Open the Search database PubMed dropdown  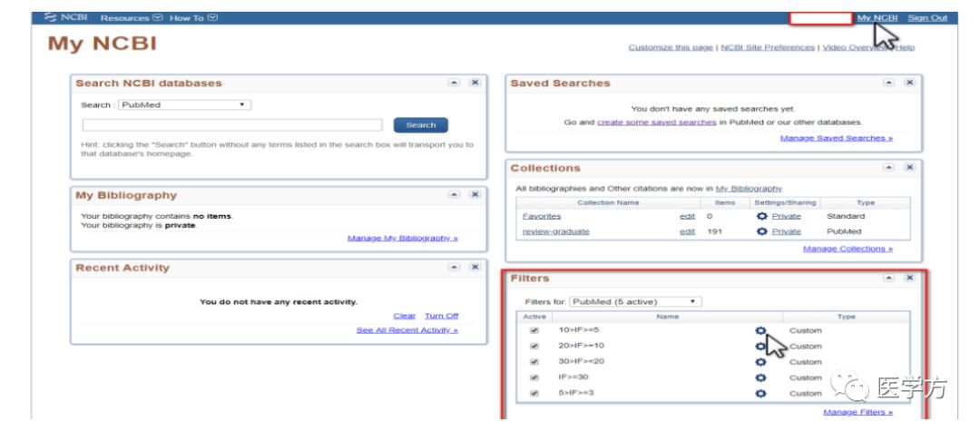coord(184,105)
